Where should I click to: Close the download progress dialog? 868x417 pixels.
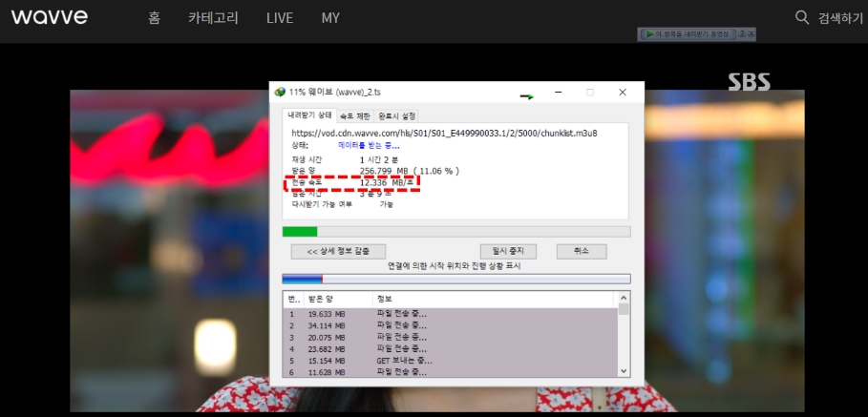coord(623,93)
